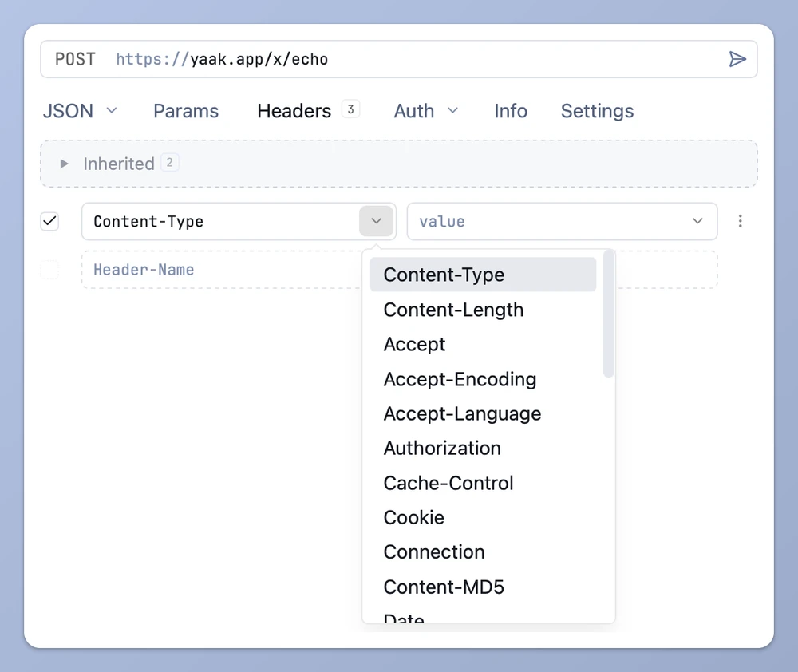
Task: Pick Accept-Encoding in the header list
Action: (x=483, y=379)
